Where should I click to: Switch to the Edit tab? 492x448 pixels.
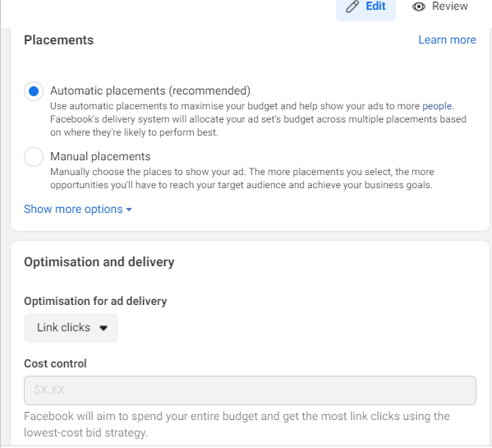(x=366, y=7)
